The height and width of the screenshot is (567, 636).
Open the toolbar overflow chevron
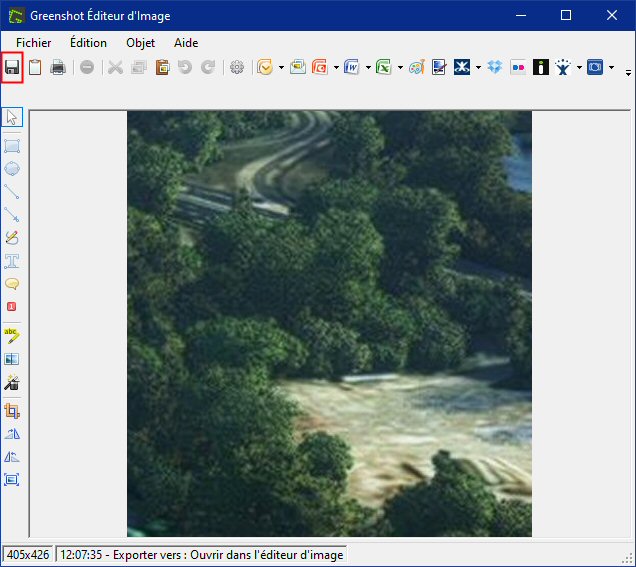pos(628,73)
